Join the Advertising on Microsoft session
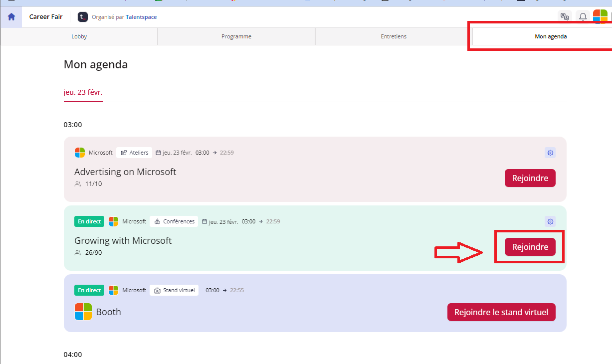 530,178
